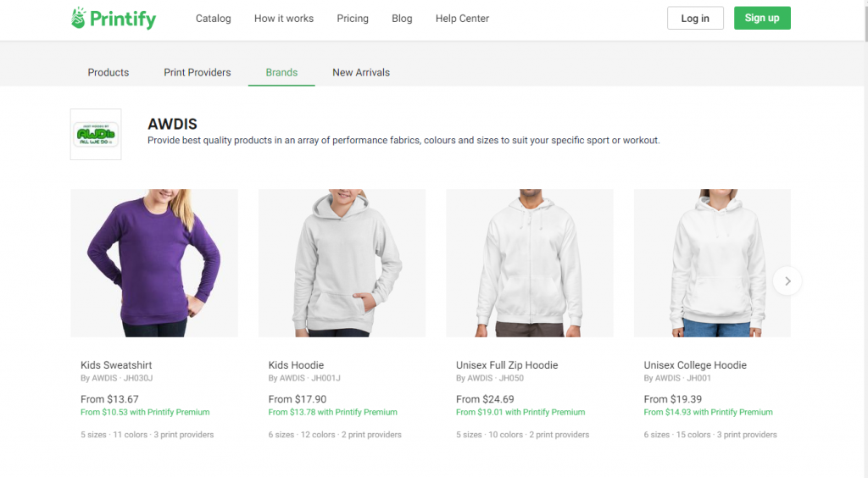Click 'By AWDIS · JH050' text
Viewport: 868px width, 478px height.
490,378
